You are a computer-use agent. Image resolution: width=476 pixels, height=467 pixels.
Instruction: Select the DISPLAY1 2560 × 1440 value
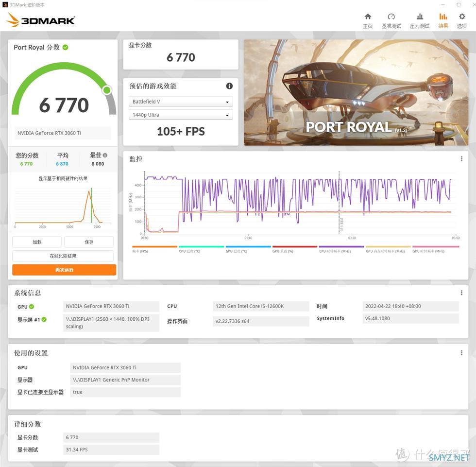[111, 323]
